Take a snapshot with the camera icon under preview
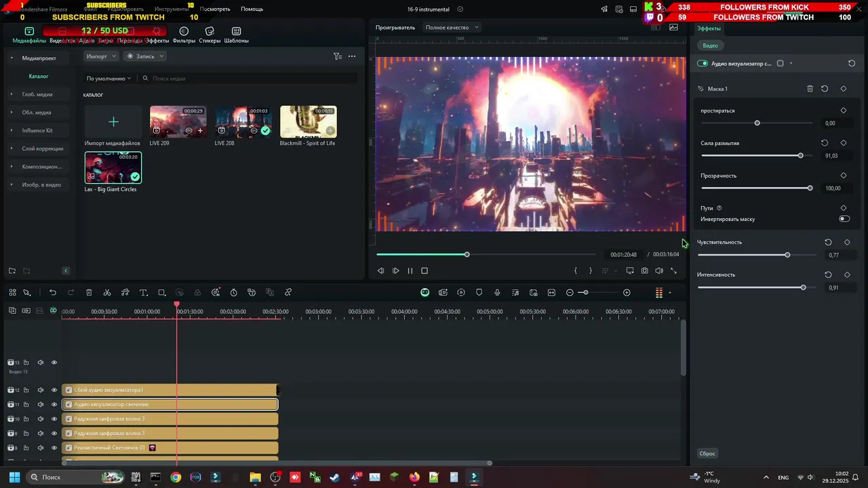868x488 pixels. (644, 271)
